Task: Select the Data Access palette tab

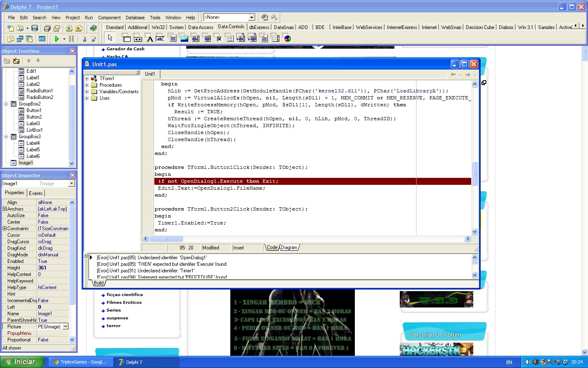Action: tap(200, 27)
